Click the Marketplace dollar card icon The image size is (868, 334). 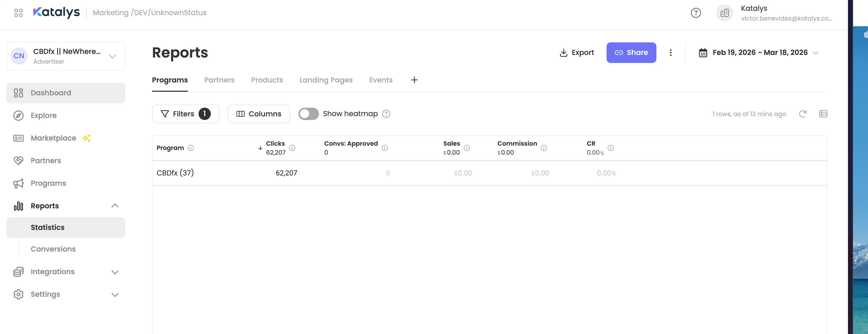pyautogui.click(x=18, y=138)
